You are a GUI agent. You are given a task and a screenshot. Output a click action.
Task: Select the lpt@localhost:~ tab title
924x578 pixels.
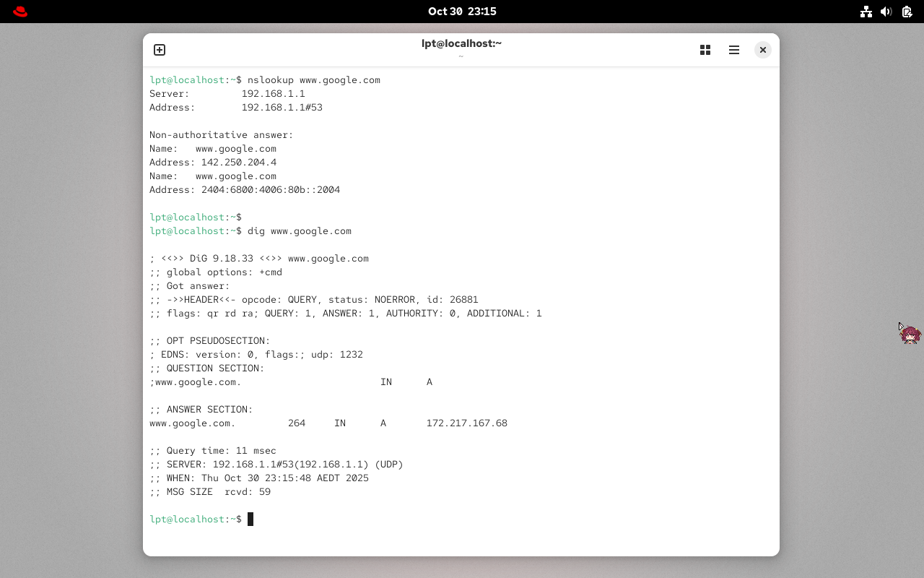(461, 43)
